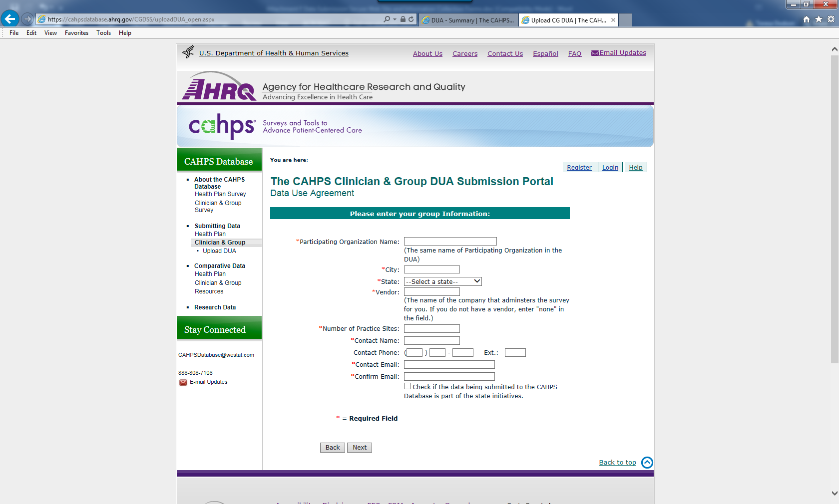
Task: Open the Careers link
Action: 465,54
